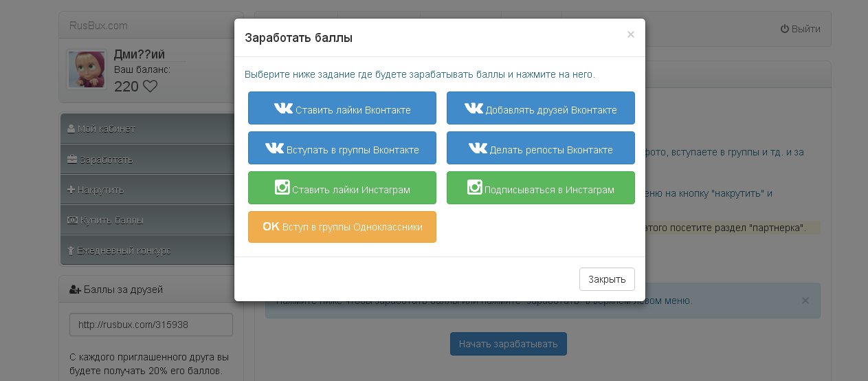The height and width of the screenshot is (381, 868).
Task: Click the Instagram icon on Подписываться в Инстаграм
Action: point(474,188)
